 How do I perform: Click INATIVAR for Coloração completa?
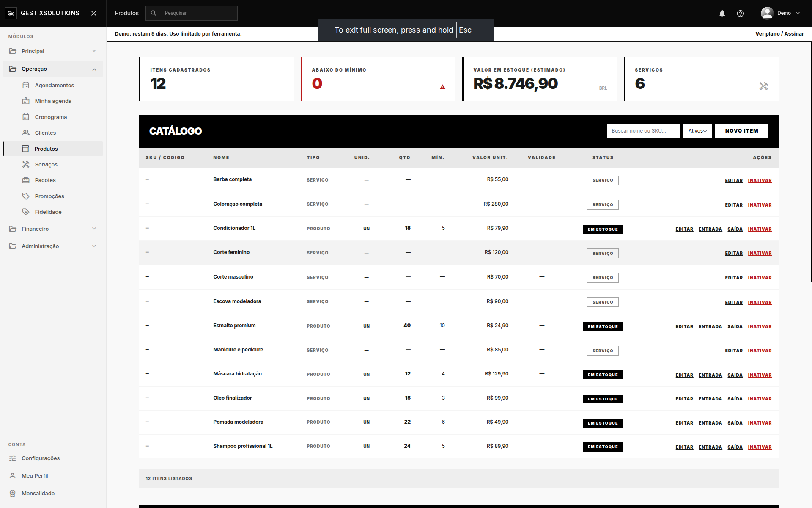(760, 205)
